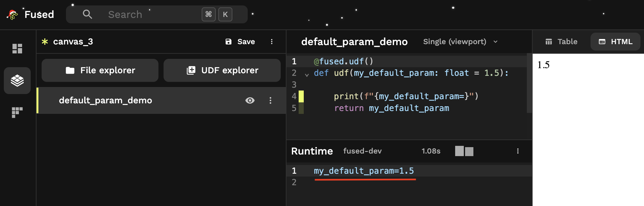The height and width of the screenshot is (206, 644).
Task: Click the search magnifier icon
Action: (x=87, y=14)
